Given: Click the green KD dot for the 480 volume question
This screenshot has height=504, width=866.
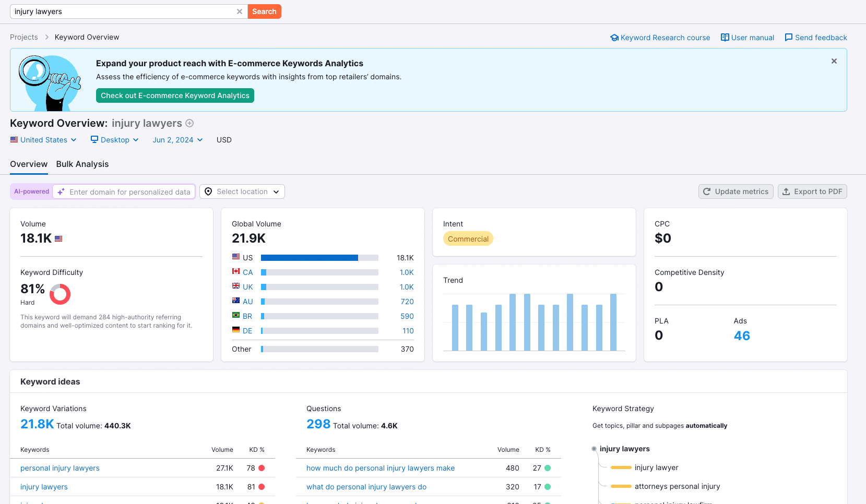Looking at the screenshot, I should 548,468.
